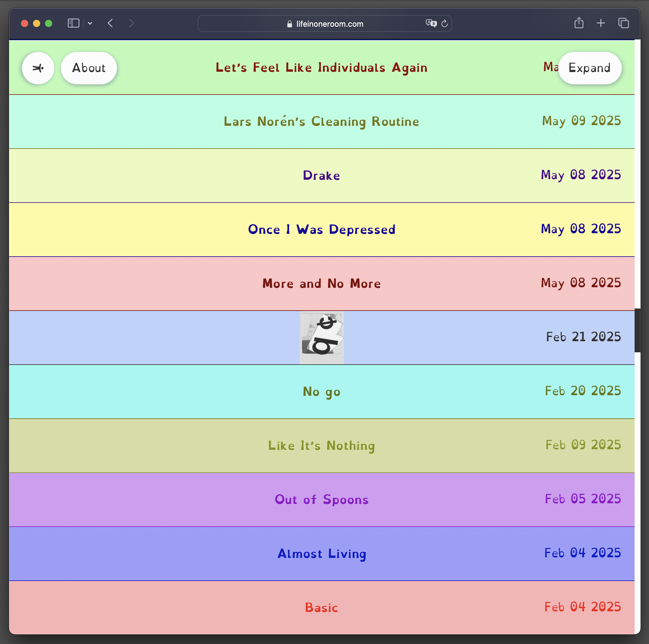Open Once I Was Depressed entry

322,230
